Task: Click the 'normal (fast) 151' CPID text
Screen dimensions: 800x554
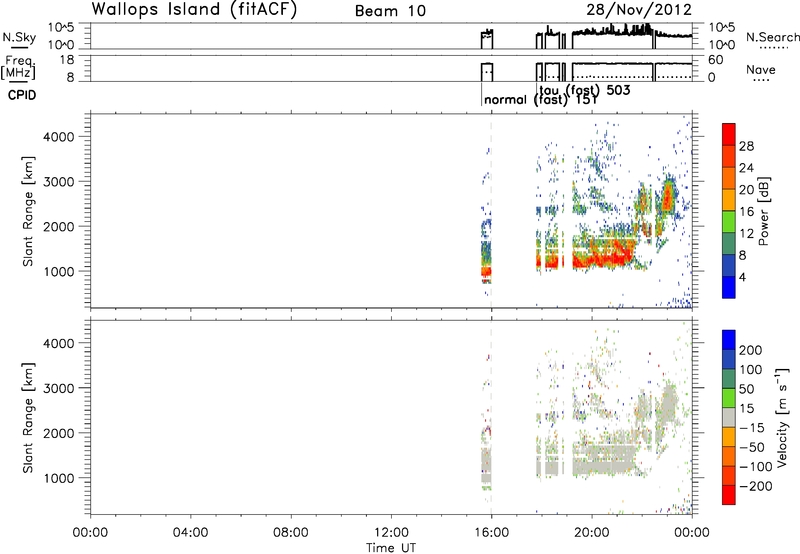Action: 540,100
